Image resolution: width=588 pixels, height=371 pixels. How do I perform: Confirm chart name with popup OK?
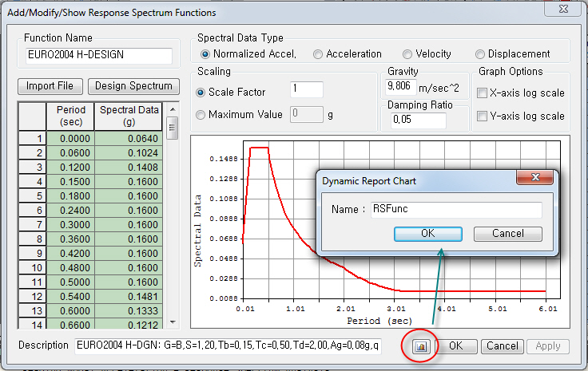428,234
